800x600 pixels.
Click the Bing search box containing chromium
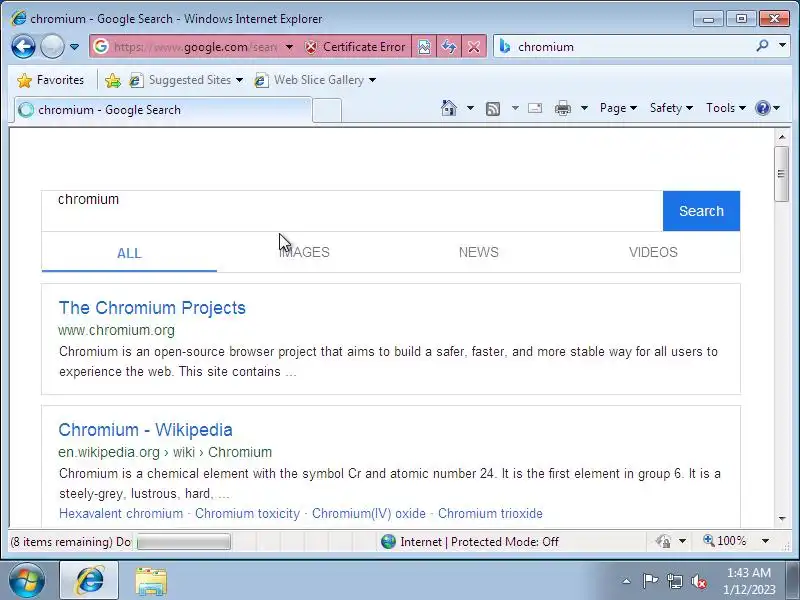point(633,47)
